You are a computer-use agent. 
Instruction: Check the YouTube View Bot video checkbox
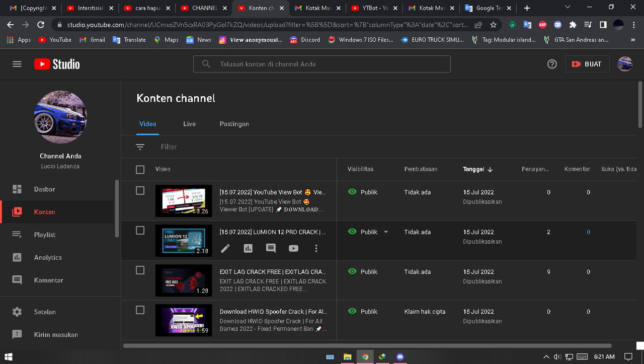tap(140, 191)
